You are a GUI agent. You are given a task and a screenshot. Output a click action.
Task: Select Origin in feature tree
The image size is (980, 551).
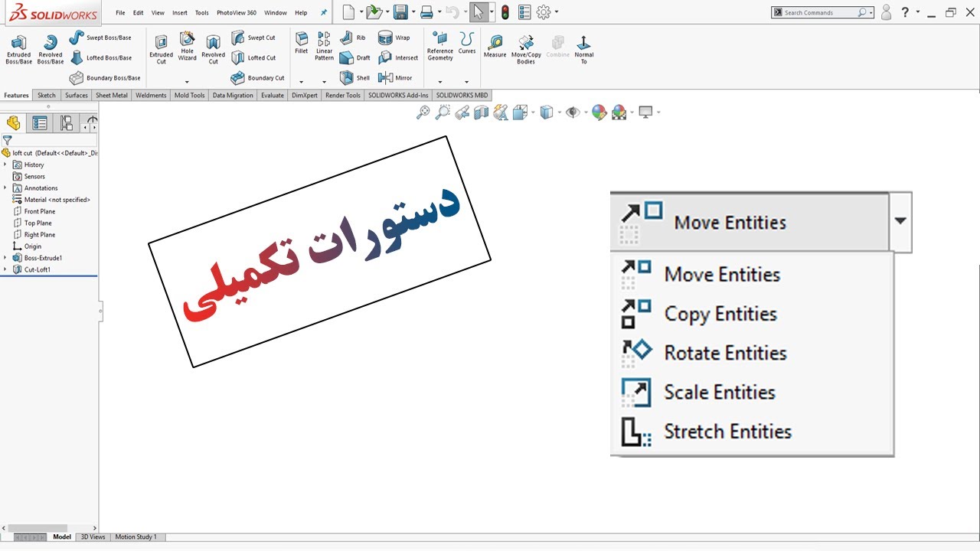click(x=27, y=246)
